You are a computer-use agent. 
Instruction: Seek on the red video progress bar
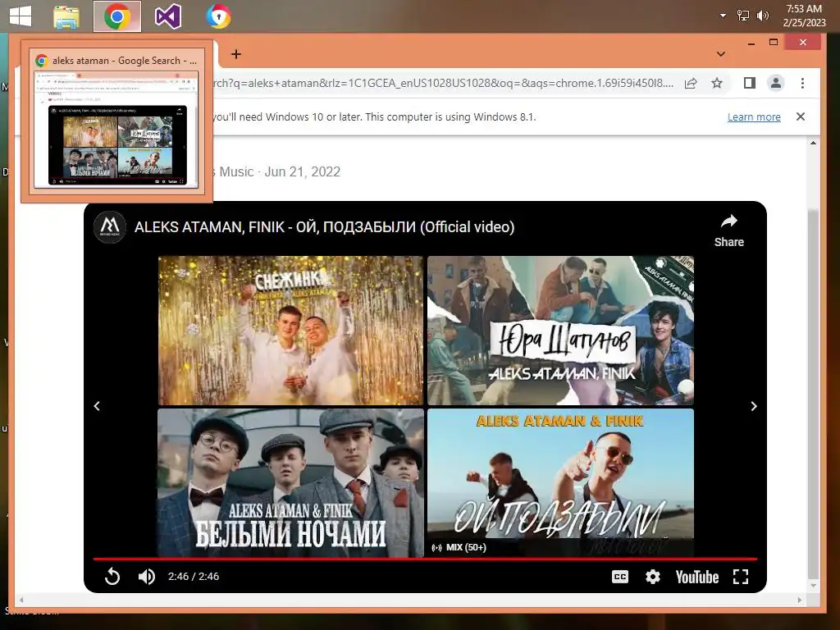click(x=425, y=559)
